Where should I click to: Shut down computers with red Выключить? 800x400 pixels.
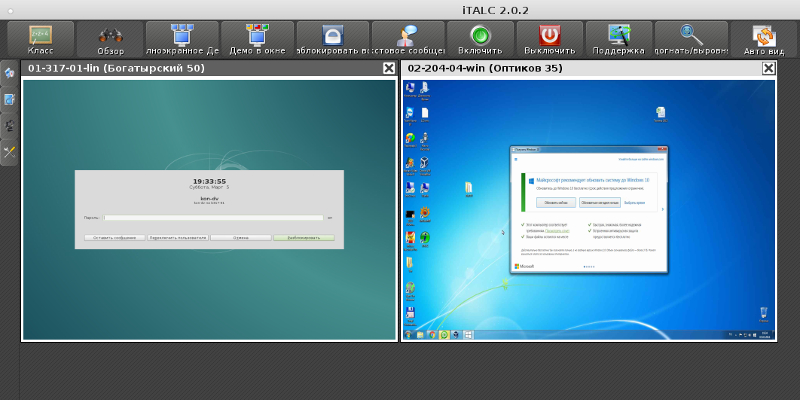click(x=549, y=39)
